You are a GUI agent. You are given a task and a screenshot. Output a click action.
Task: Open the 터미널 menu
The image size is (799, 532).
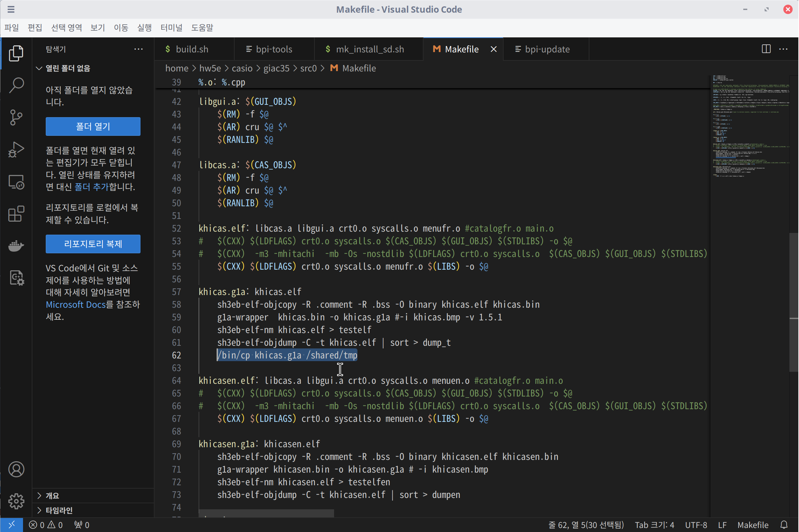coord(171,27)
